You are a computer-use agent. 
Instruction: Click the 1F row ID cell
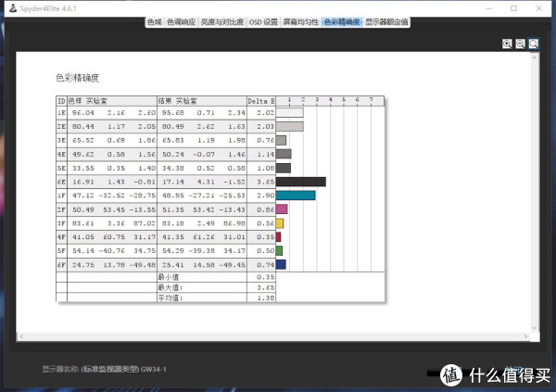click(x=61, y=196)
